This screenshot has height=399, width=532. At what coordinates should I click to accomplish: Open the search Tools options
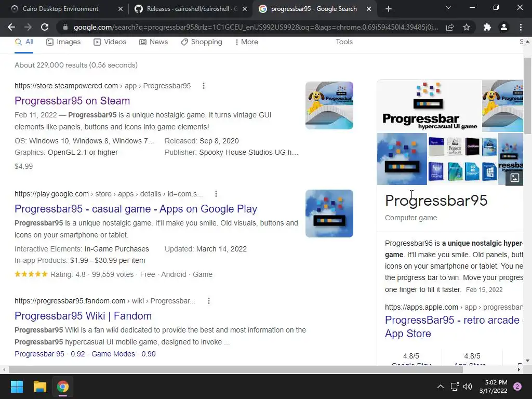[344, 42]
